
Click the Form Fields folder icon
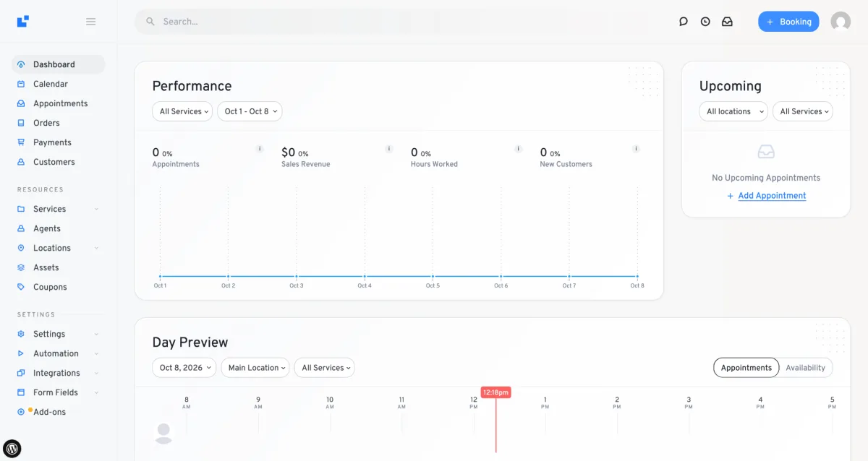tap(21, 392)
